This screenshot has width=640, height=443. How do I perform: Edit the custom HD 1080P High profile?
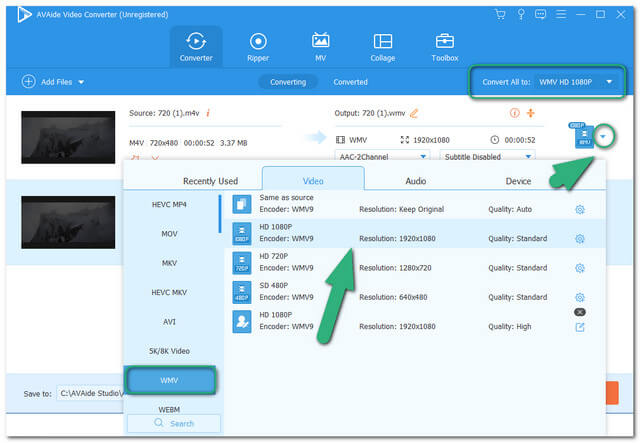click(x=580, y=327)
